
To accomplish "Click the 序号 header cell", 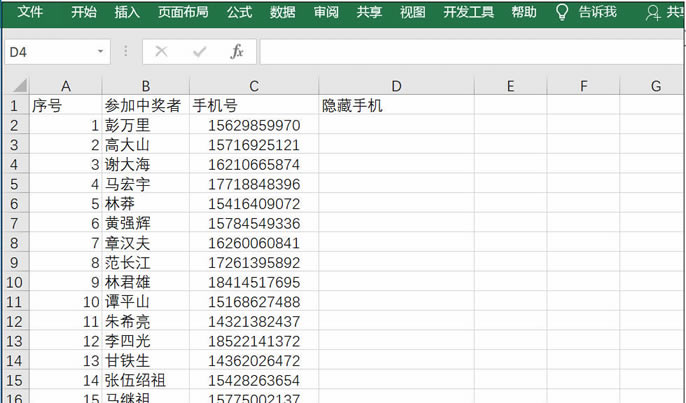I will tap(66, 105).
